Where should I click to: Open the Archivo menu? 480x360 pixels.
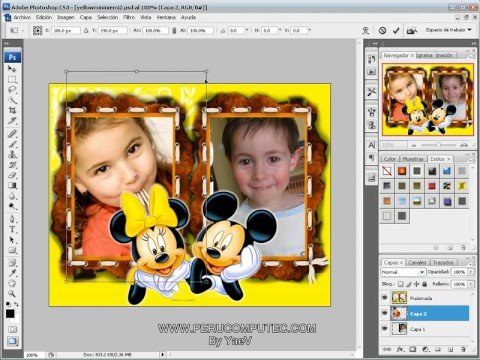tap(22, 17)
